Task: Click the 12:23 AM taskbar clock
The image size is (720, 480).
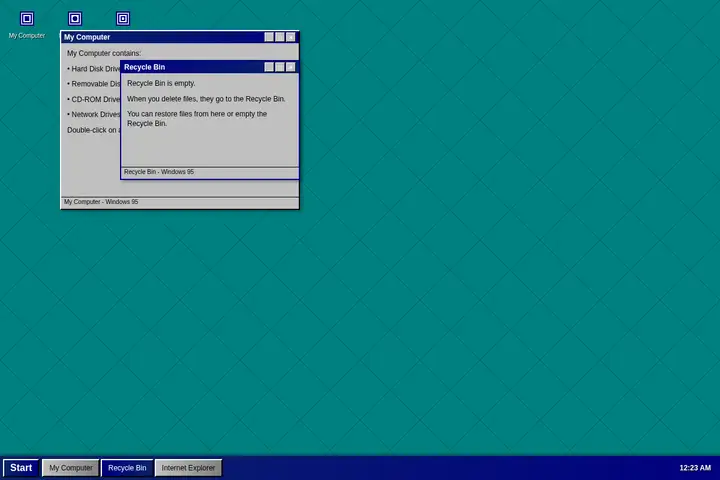Action: coord(695,468)
